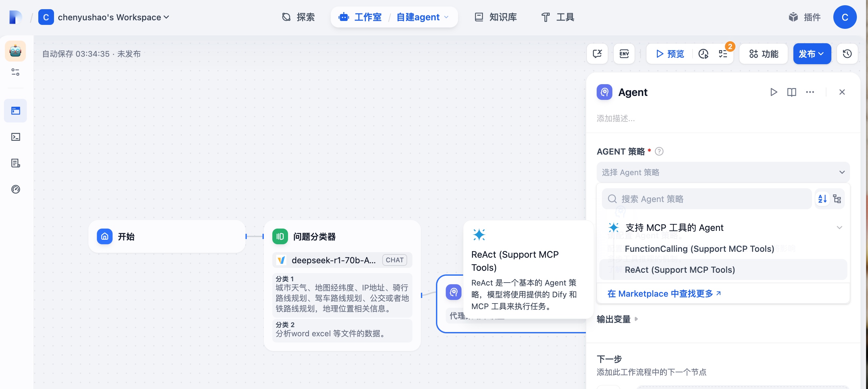Click the AGENT 策略 help question icon

[659, 152]
